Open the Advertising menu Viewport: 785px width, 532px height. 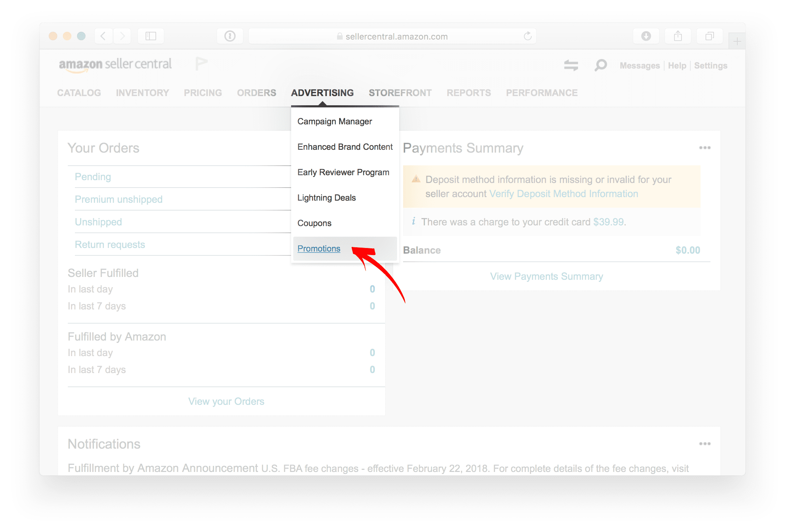(x=322, y=93)
